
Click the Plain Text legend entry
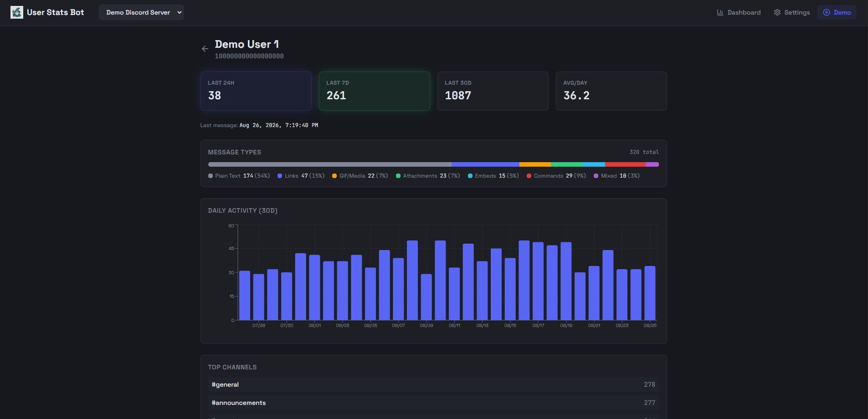pyautogui.click(x=239, y=176)
